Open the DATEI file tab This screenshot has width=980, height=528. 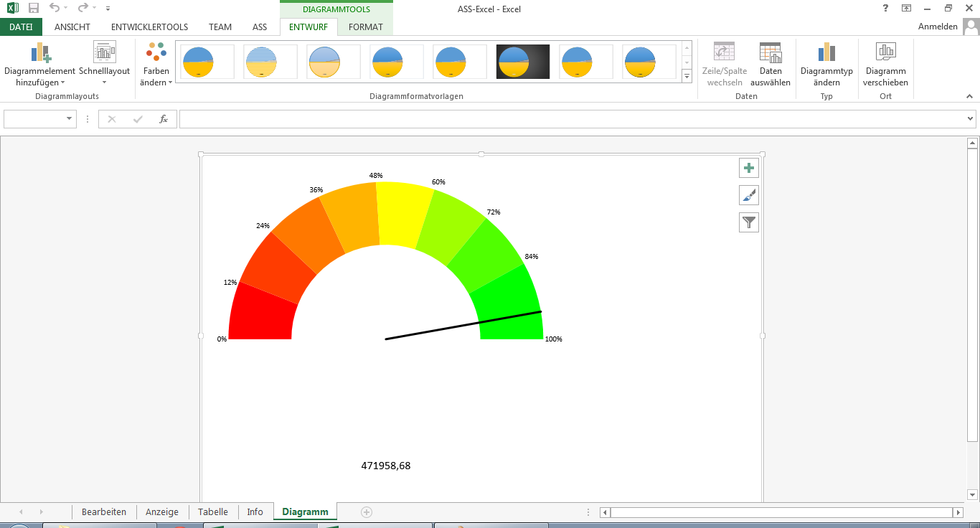point(21,27)
